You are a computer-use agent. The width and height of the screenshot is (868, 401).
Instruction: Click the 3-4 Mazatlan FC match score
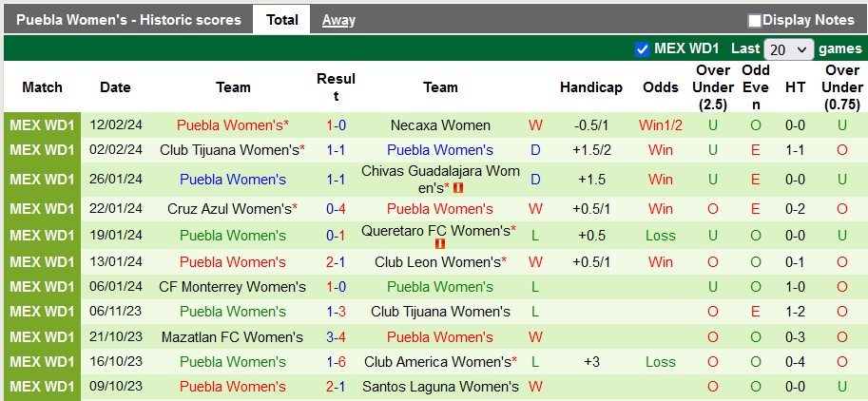pyautogui.click(x=336, y=337)
